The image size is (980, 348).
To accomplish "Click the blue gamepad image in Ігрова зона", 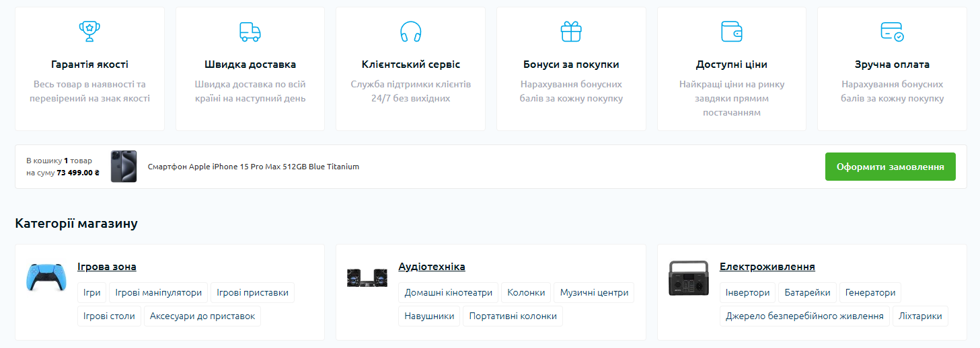I will tap(46, 277).
